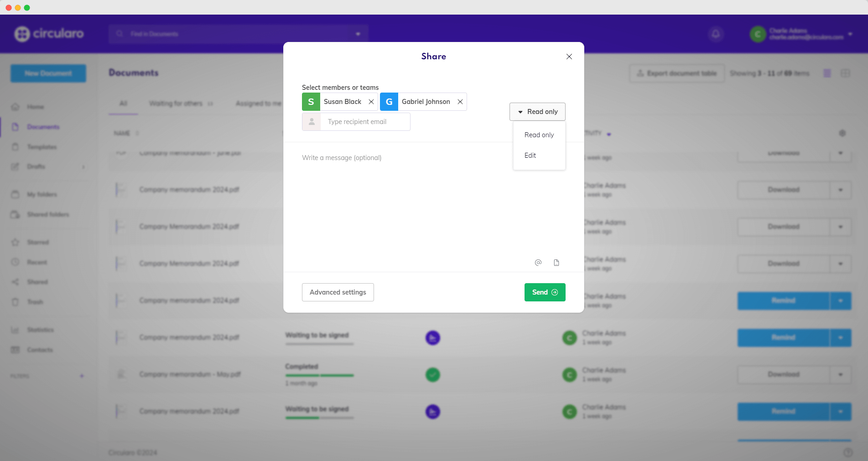Expand the user account menu arrow
The height and width of the screenshot is (461, 868).
pyautogui.click(x=850, y=34)
